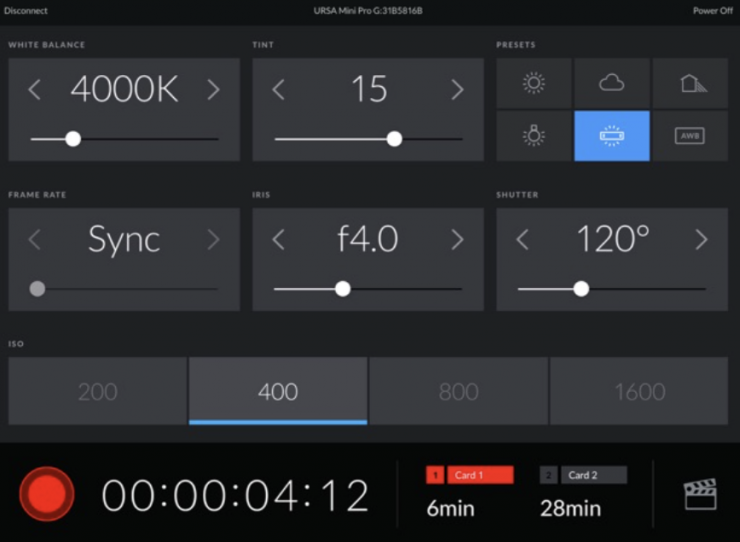Tap the timecode display 00:00:04:12
Screen dimensions: 740x542
(236, 496)
